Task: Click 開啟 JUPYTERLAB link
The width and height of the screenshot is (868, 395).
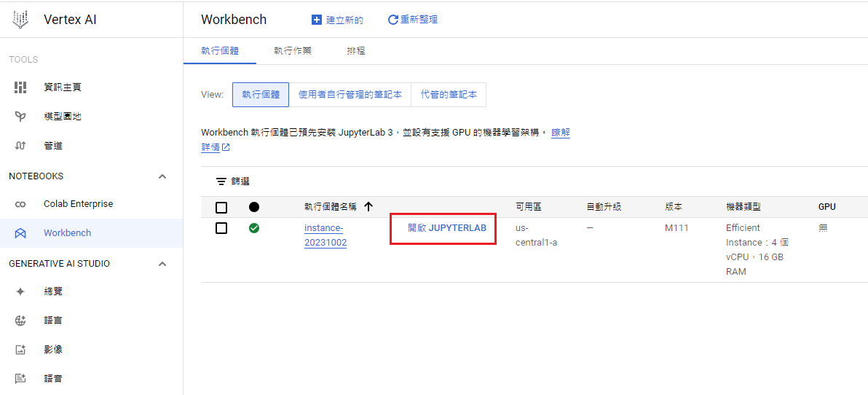Action: [446, 228]
